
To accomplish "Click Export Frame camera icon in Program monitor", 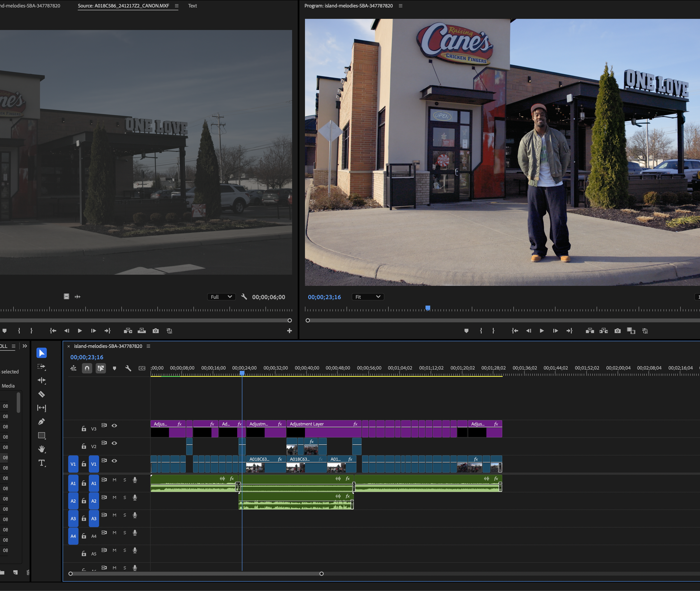I will (617, 331).
